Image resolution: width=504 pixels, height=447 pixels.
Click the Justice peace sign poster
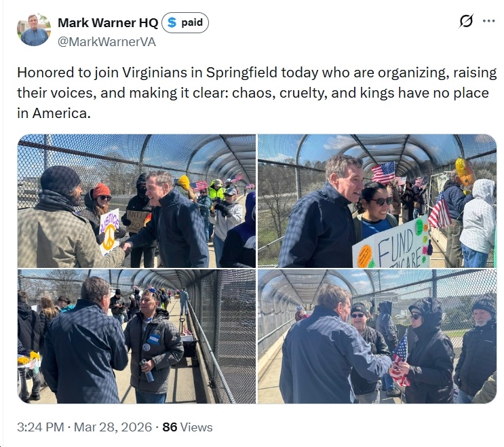tap(109, 231)
